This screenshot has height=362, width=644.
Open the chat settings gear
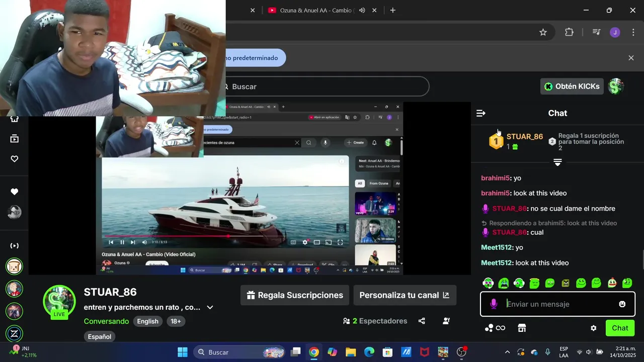click(593, 328)
